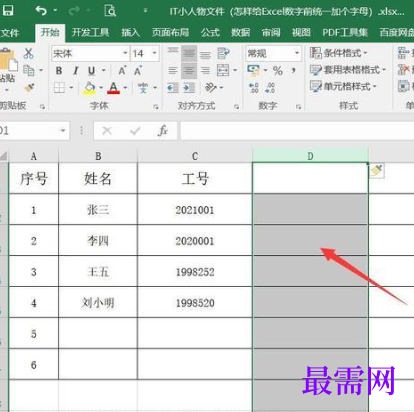Click cell containing 刘小明
The image size is (414, 412).
(x=98, y=303)
